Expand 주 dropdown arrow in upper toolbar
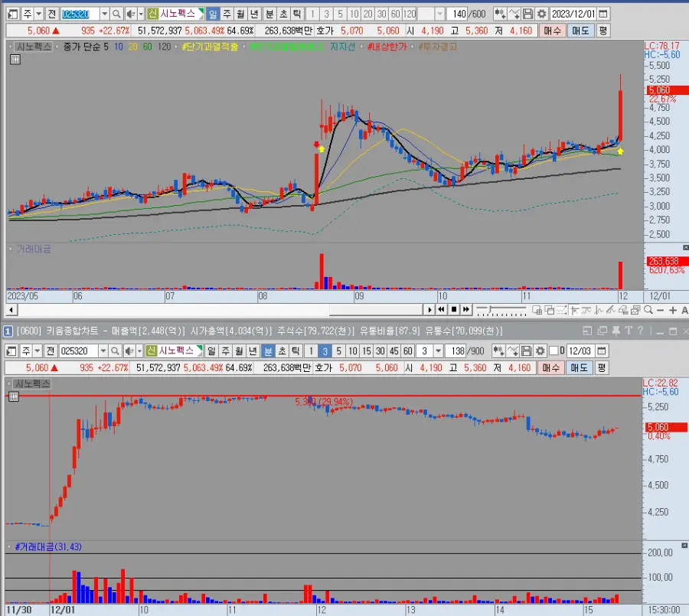Image resolution: width=689 pixels, height=616 pixels. tap(39, 14)
